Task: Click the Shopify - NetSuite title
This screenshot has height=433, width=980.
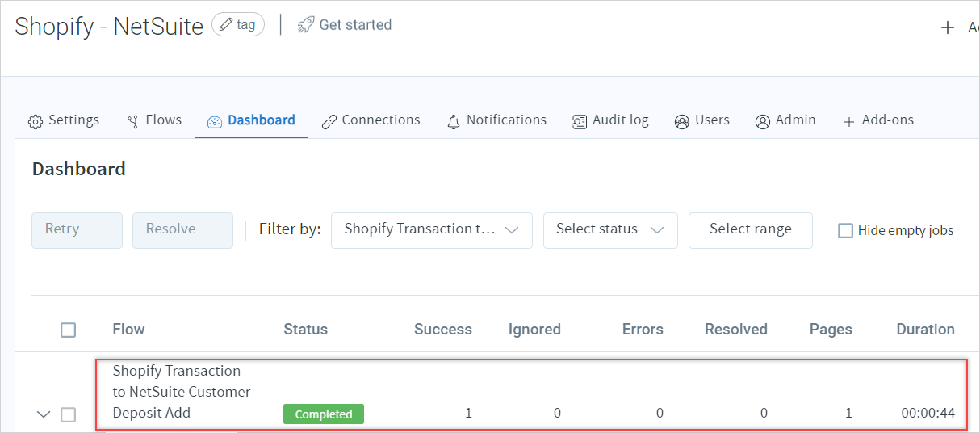Action: (x=109, y=27)
